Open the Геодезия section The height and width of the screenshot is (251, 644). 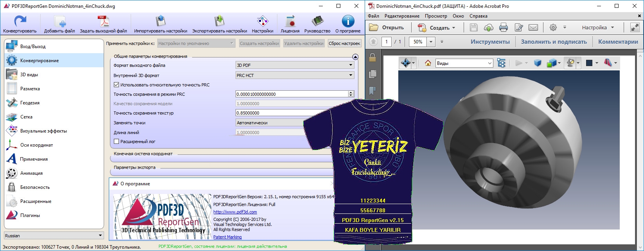tap(54, 103)
